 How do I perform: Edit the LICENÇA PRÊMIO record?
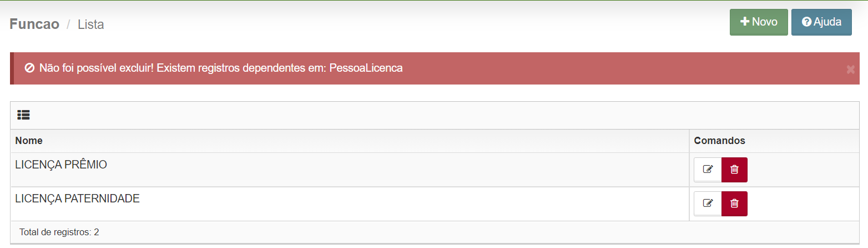pyautogui.click(x=708, y=170)
